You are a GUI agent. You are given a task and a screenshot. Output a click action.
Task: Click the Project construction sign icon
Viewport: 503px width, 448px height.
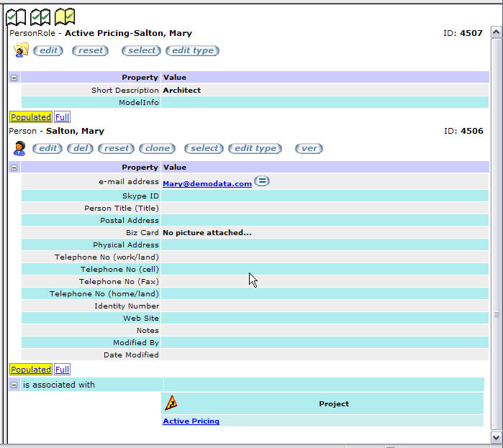coord(171,403)
